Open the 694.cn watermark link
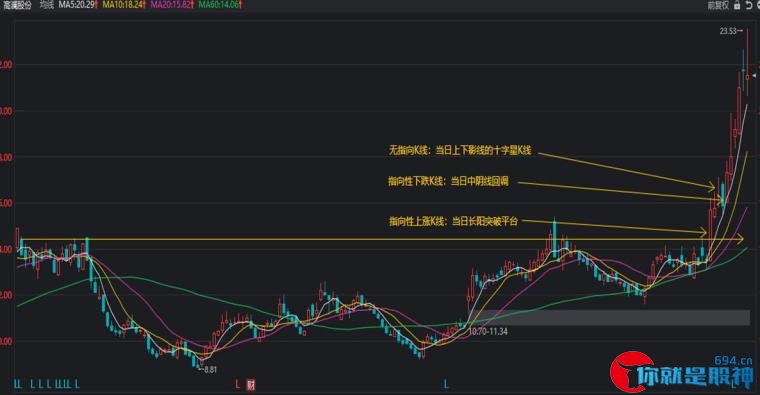This screenshot has height=395, width=760. (733, 361)
